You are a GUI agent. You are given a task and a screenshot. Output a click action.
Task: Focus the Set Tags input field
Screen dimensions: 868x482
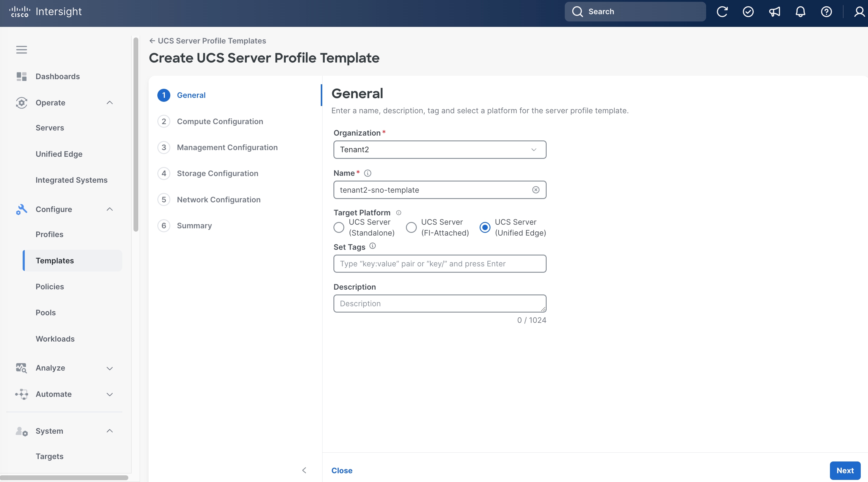click(440, 264)
